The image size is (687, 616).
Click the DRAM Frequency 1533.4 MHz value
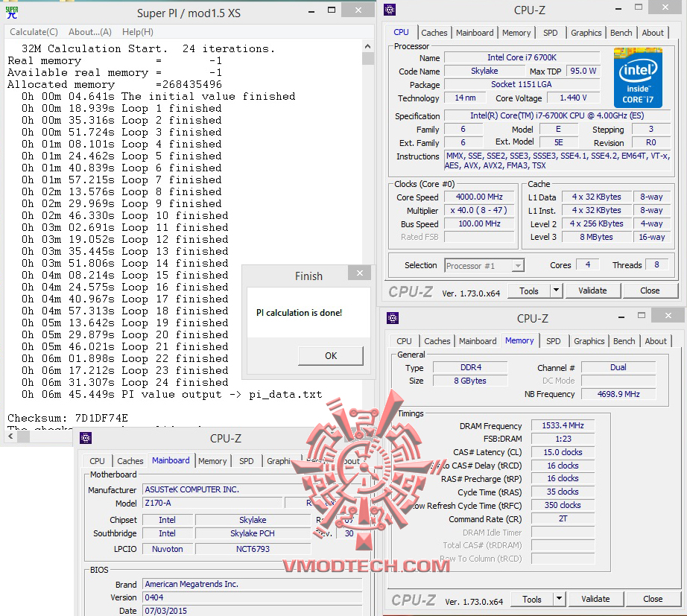[563, 425]
